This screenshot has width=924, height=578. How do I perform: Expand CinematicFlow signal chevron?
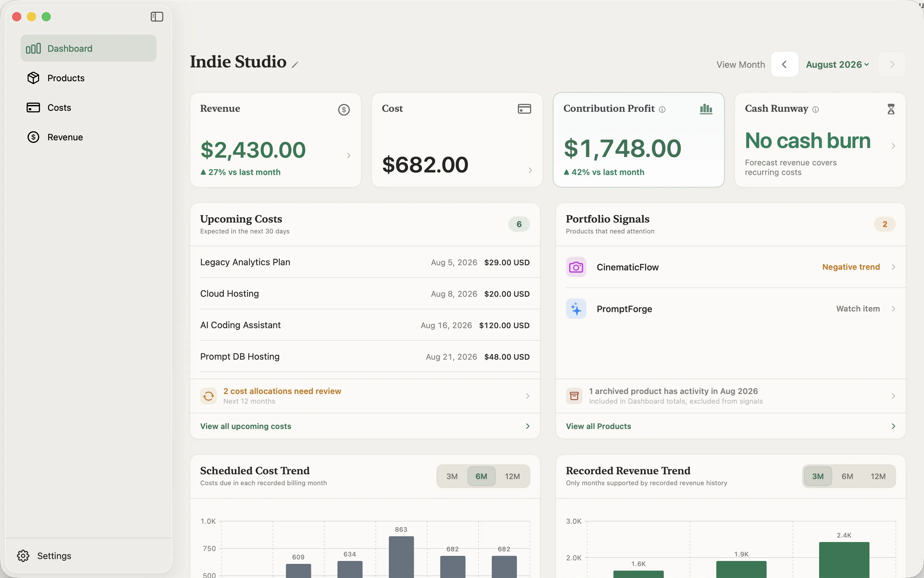[x=894, y=267]
